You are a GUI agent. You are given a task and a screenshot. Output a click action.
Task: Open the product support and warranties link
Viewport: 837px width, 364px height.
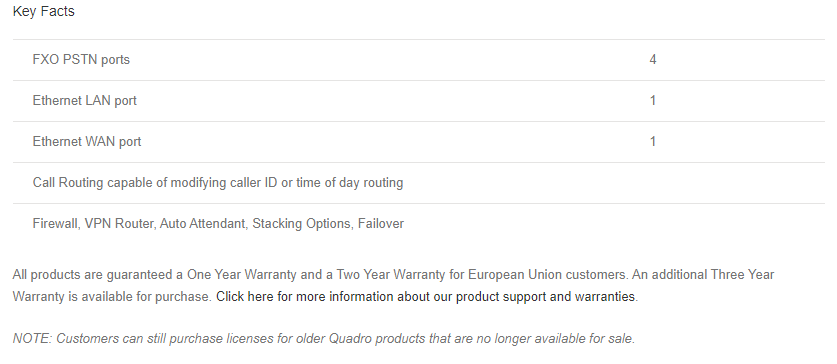[x=425, y=297]
